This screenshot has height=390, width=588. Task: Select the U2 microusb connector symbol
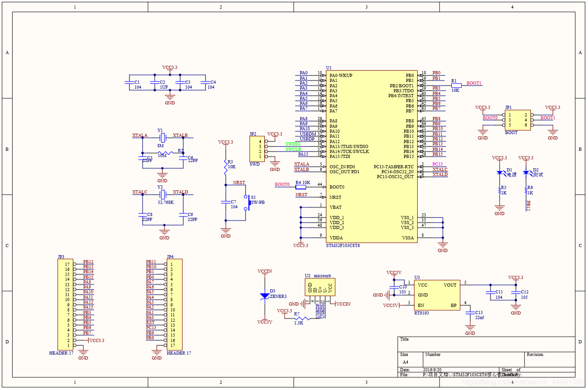click(320, 288)
